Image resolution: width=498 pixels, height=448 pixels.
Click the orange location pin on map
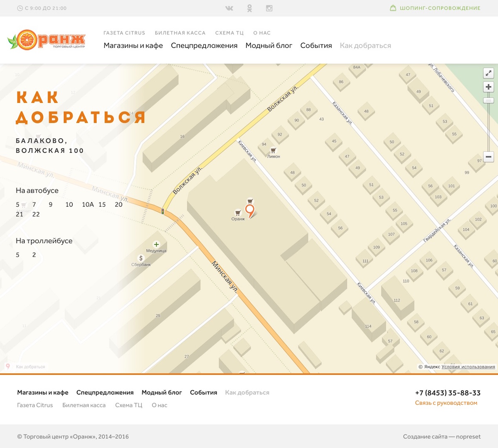pos(249,210)
